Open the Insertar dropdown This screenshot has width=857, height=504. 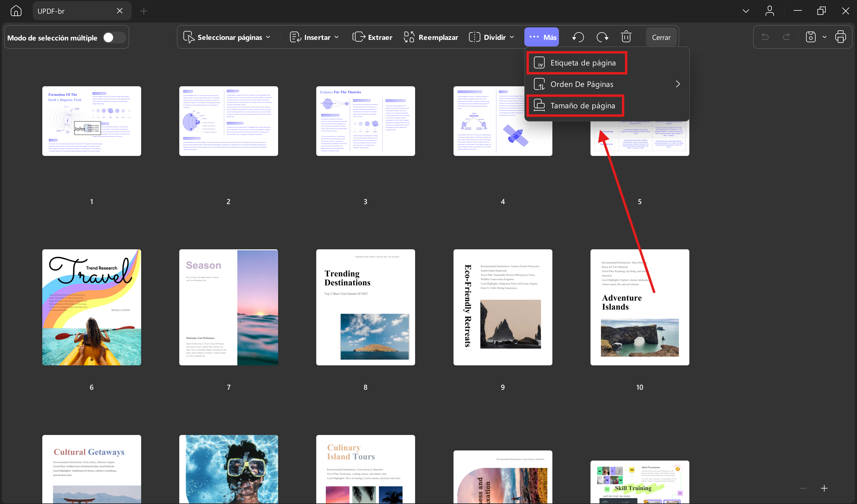[314, 37]
